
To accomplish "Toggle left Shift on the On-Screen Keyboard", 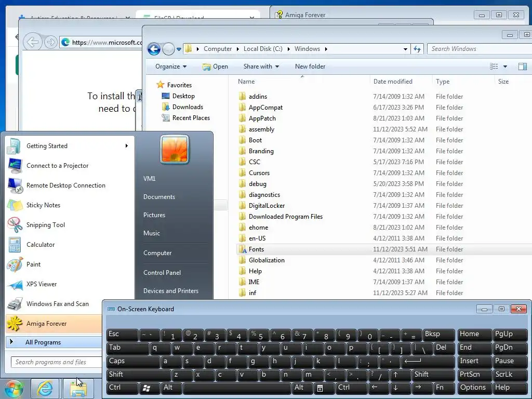I will [x=138, y=375].
